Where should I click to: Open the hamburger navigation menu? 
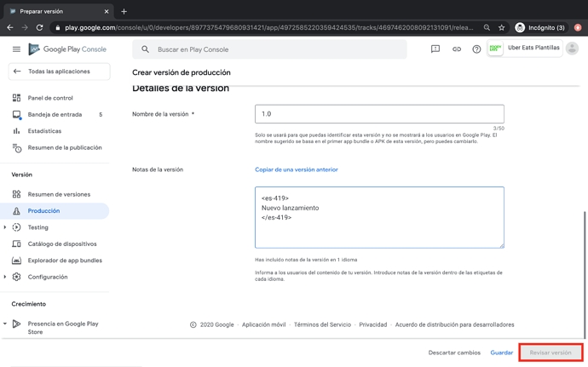16,49
